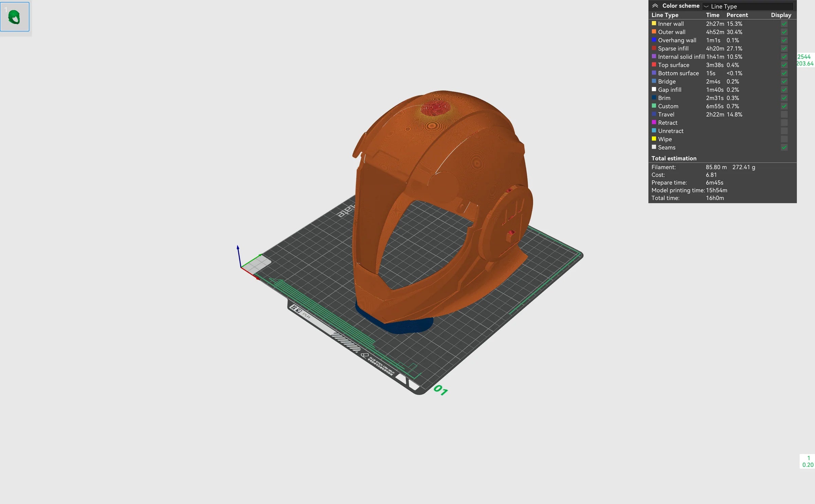Click the Internal solid infill row label
Screen dimensions: 815x504
(681, 57)
